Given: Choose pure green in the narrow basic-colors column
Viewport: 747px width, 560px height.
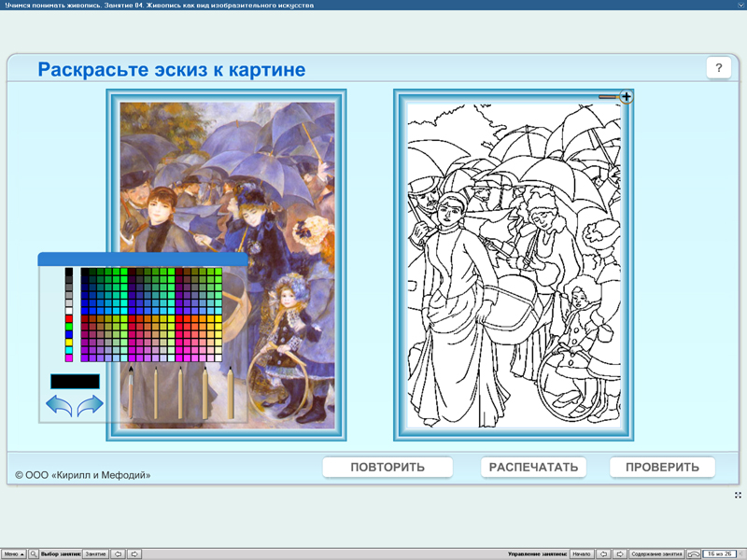Looking at the screenshot, I should click(x=69, y=327).
